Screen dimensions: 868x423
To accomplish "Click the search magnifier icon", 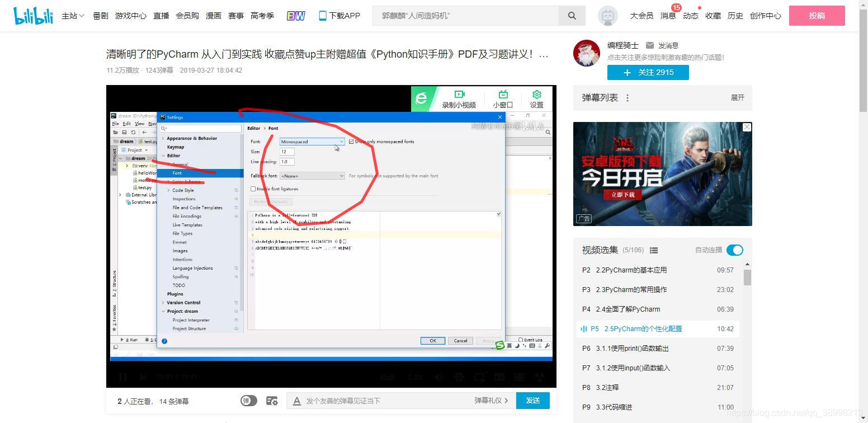I will pos(572,16).
